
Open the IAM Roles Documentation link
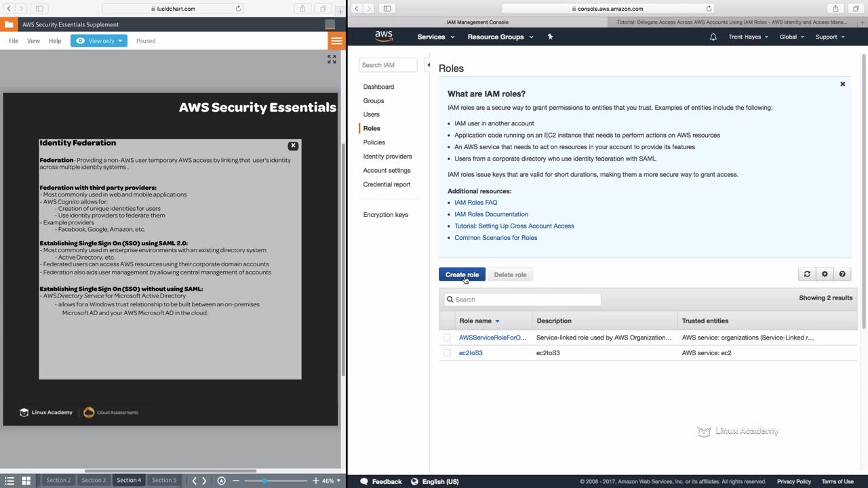click(491, 214)
